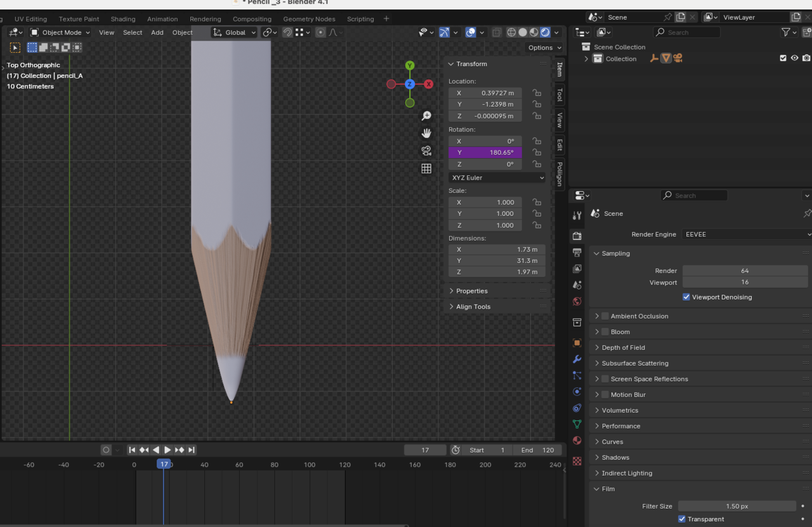Viewport: 812px width, 527px height.
Task: Toggle the camera view icon
Action: pyautogui.click(x=426, y=151)
